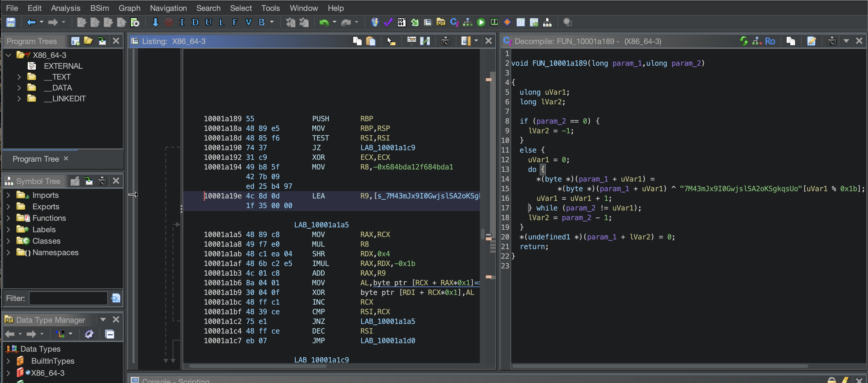Toggle data type preview icon in Data Type Manager
Screen dimensions: 868x383
tap(89, 334)
